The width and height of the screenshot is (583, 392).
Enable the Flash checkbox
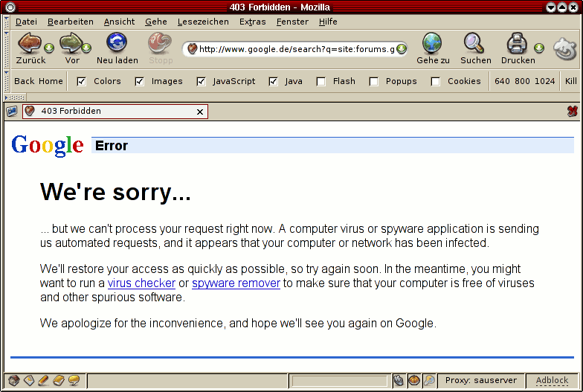click(321, 82)
